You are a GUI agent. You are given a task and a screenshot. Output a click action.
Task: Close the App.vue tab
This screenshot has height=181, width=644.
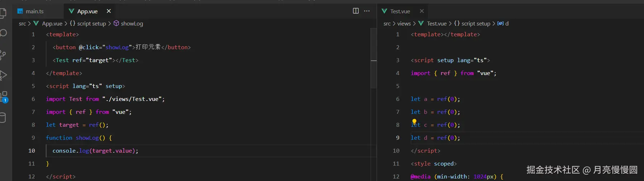click(109, 11)
